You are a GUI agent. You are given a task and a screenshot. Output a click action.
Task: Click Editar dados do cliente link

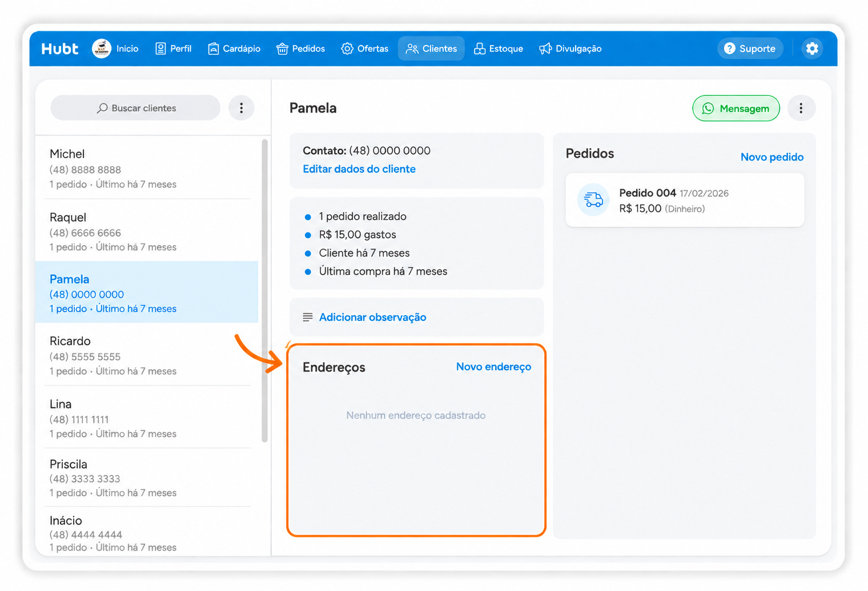pyautogui.click(x=359, y=169)
